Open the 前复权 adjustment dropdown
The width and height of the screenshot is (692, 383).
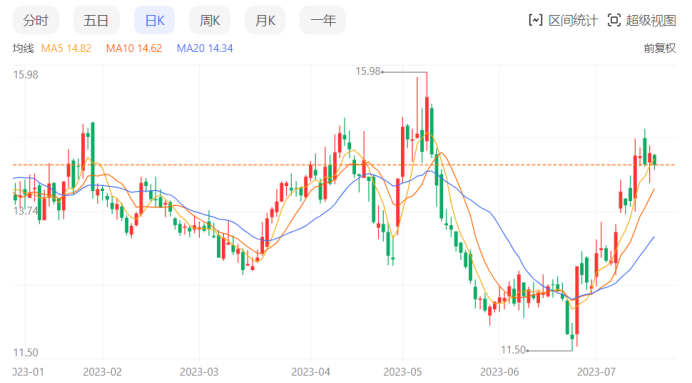(x=660, y=48)
